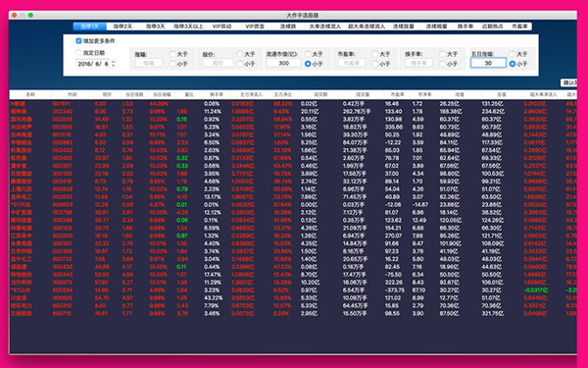Select stock code 601611 in first row
588x368 pixels.
pos(61,104)
